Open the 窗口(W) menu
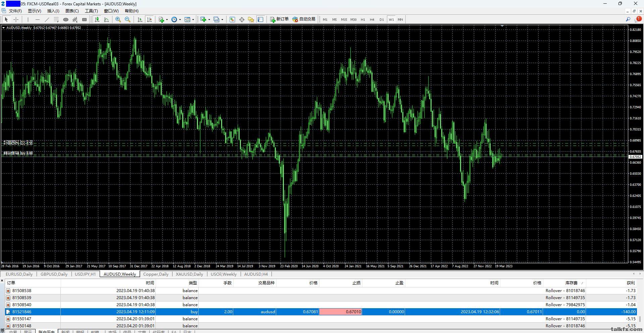This screenshot has height=333, width=644. (x=111, y=11)
